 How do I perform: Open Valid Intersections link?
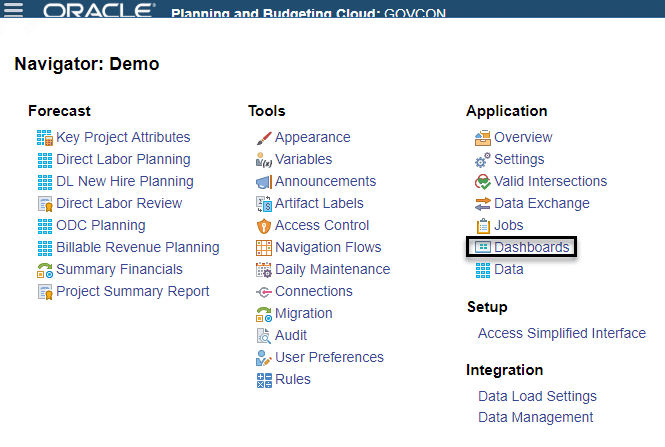click(x=550, y=182)
